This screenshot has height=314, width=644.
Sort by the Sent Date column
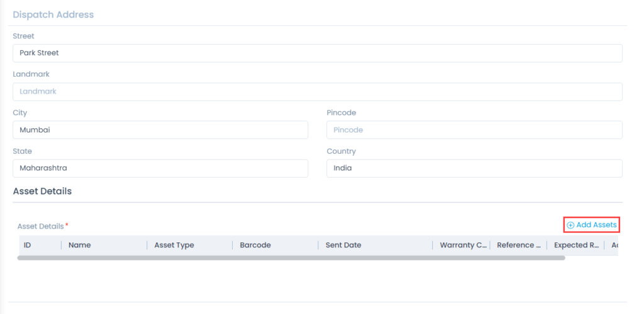pyautogui.click(x=343, y=245)
